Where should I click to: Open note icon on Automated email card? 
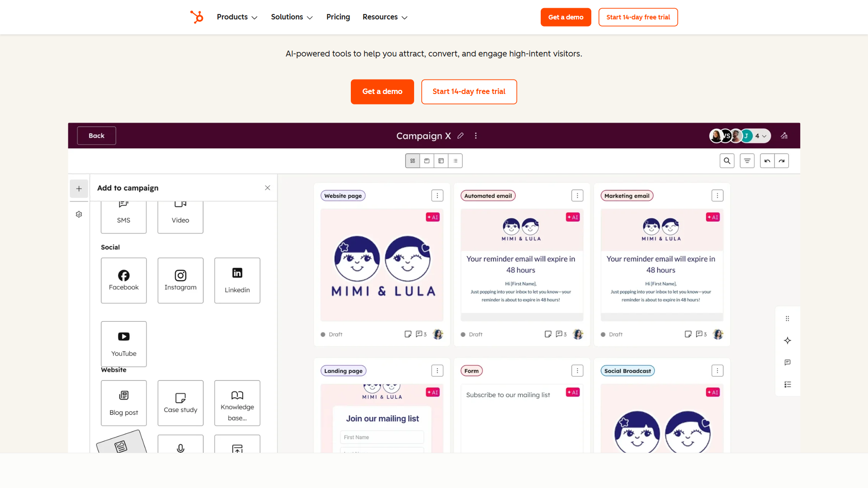(x=548, y=334)
